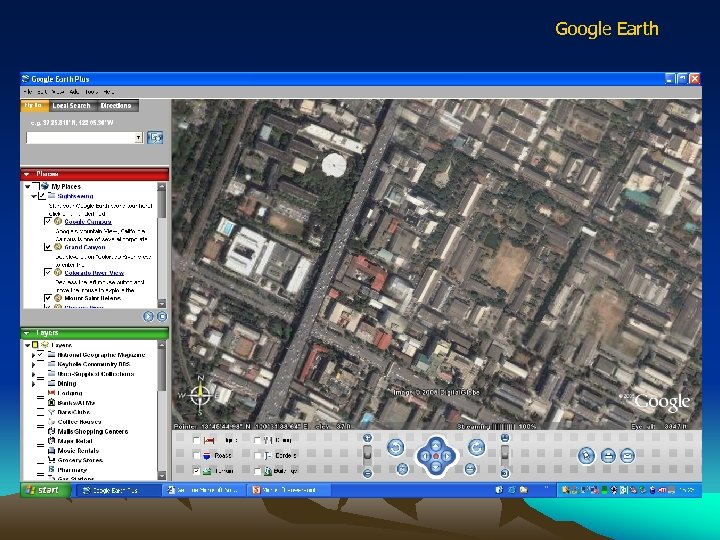
Task: Click the Lodging bed icon in Layers
Action: (52, 393)
